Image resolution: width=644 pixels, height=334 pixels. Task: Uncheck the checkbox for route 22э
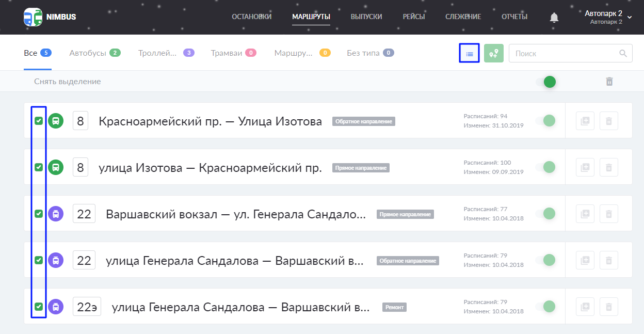(39, 307)
